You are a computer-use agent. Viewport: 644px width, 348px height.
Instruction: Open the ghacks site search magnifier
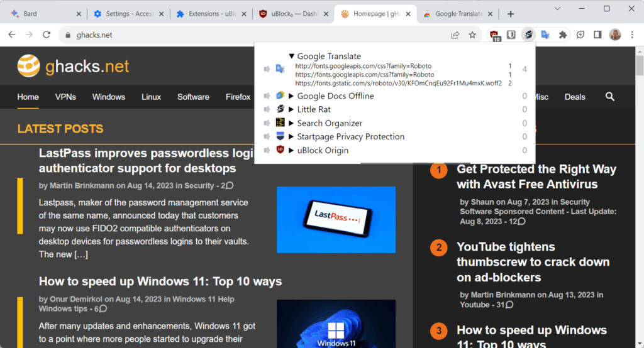point(610,97)
